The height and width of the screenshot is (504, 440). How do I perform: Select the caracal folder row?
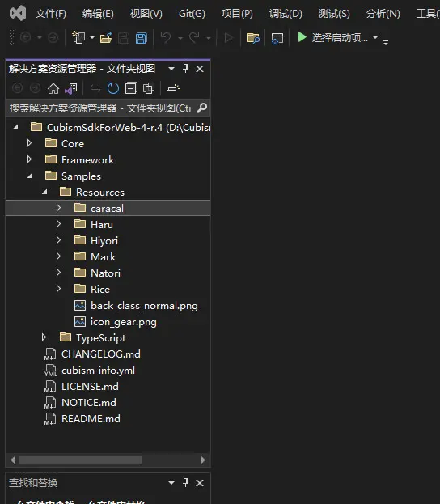click(108, 208)
